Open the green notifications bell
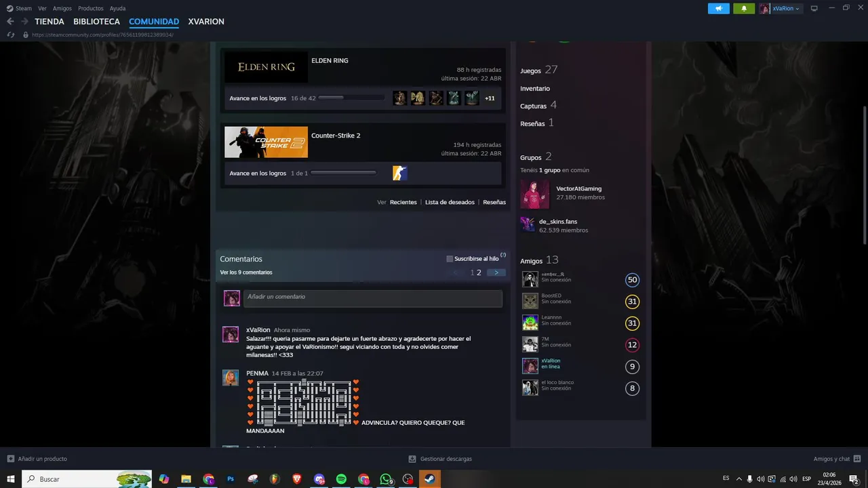Image resolution: width=868 pixels, height=488 pixels. click(744, 8)
